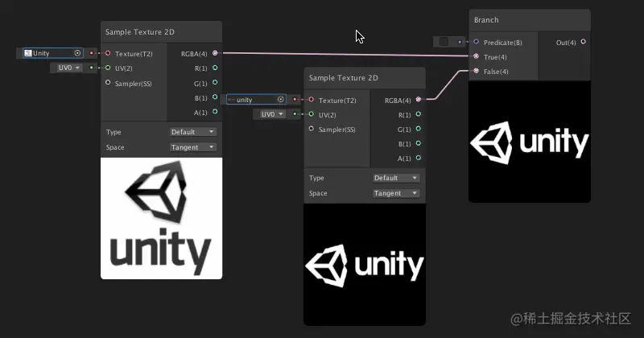This screenshot has height=338, width=644.
Task: Click RGBA(4) output port on white-preview Sample Texture node
Action: 215,53
